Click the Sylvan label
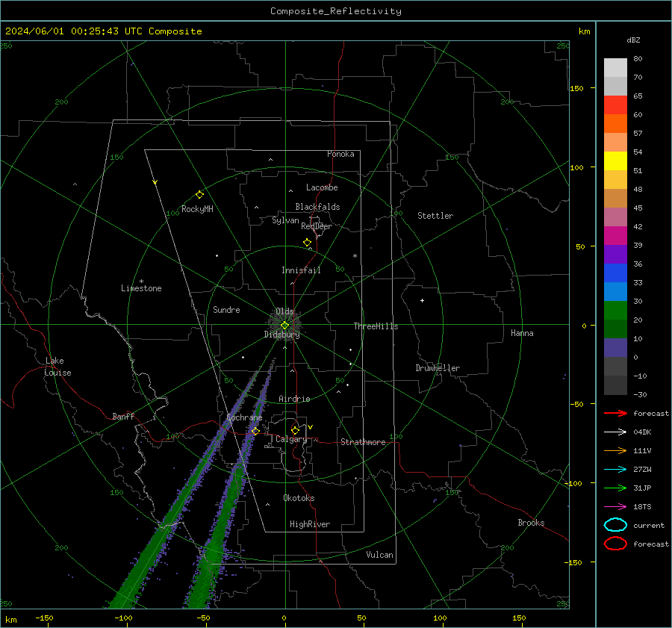Viewport: 672px width, 628px height. tap(285, 220)
